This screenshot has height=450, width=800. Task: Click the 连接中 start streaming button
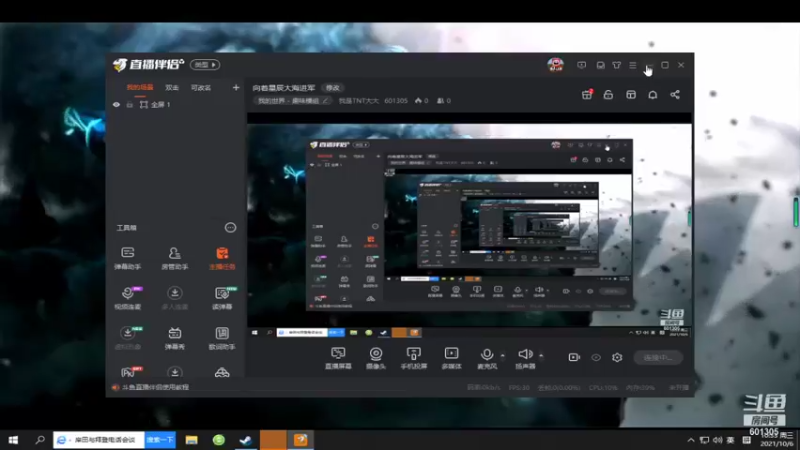(658, 358)
